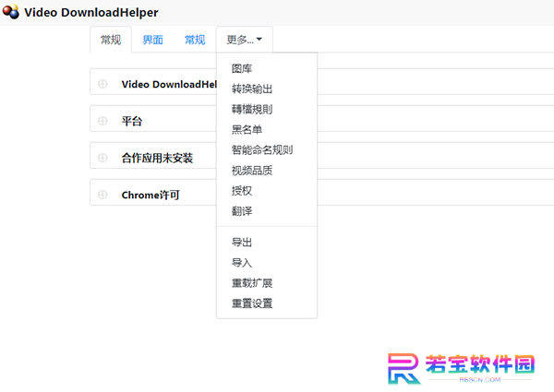554x392 pixels.
Task: Click the 合作应用未安装 section title
Action: [157, 158]
